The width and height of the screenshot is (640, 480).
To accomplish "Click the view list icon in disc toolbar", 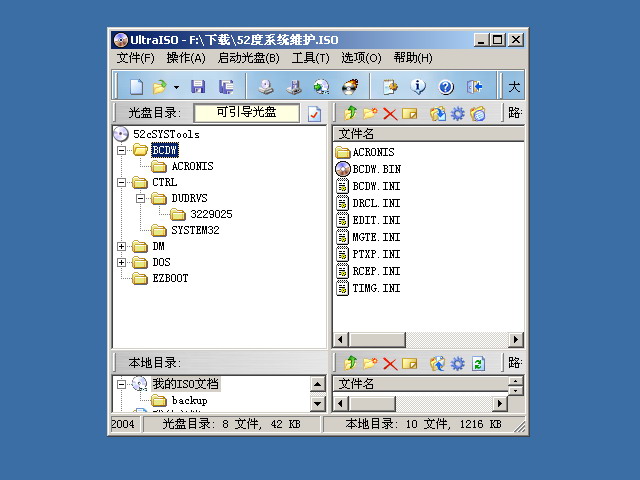I will pyautogui.click(x=478, y=113).
